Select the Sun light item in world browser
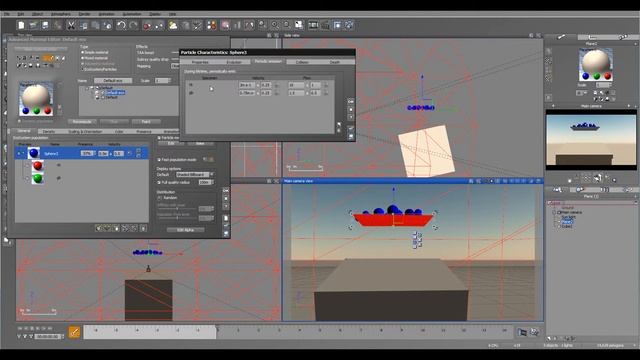Viewport: 640px width, 360px height. coord(568,217)
